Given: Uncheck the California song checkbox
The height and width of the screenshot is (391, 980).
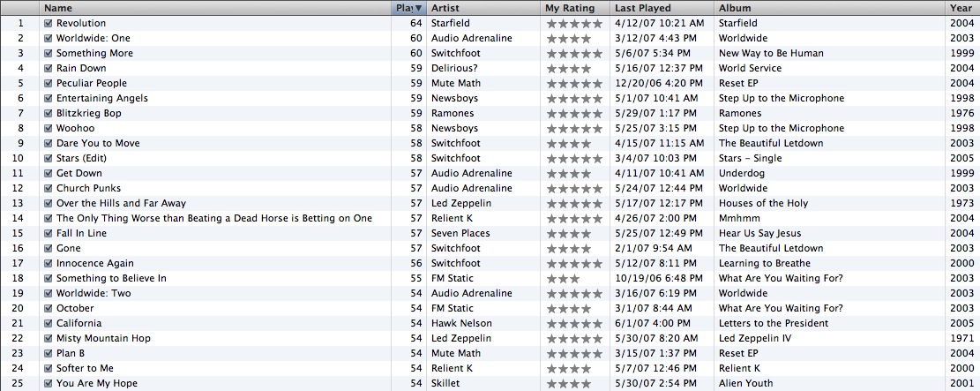Looking at the screenshot, I should click(x=49, y=323).
